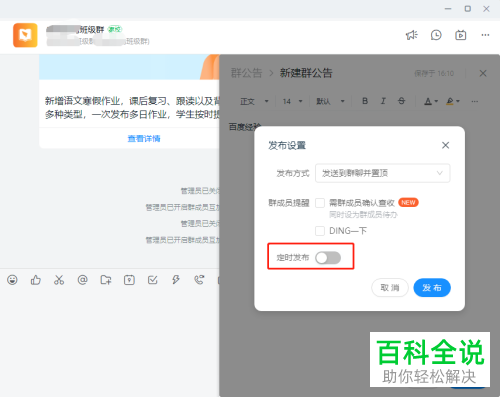Click the 保存于 16:10 status text
This screenshot has height=397, width=500.
pyautogui.click(x=434, y=73)
